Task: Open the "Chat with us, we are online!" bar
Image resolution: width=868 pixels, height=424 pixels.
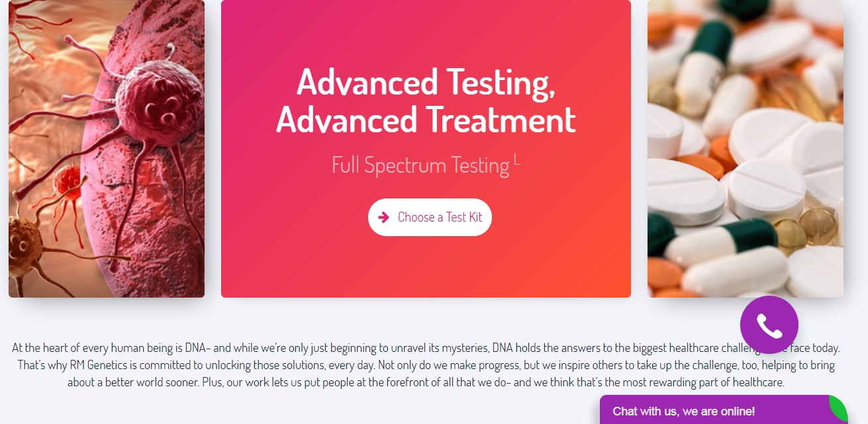Action: point(683,411)
